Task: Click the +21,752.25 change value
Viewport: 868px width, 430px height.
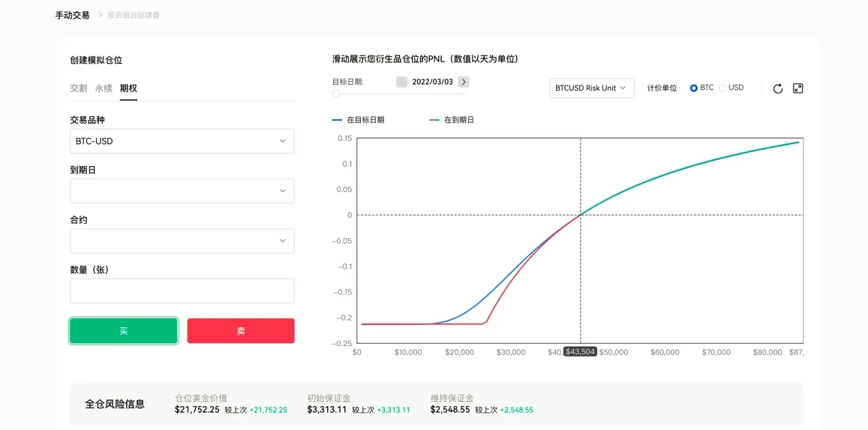Action: click(x=269, y=410)
